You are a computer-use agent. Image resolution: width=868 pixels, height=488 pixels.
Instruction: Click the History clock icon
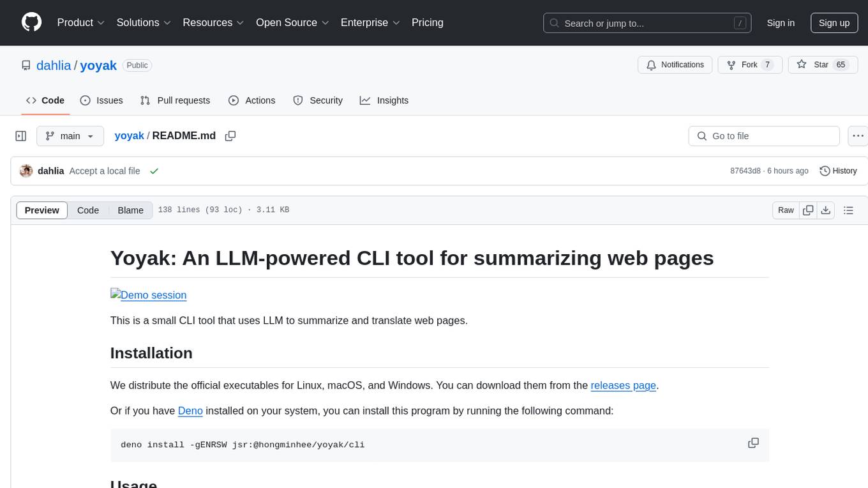(x=825, y=171)
